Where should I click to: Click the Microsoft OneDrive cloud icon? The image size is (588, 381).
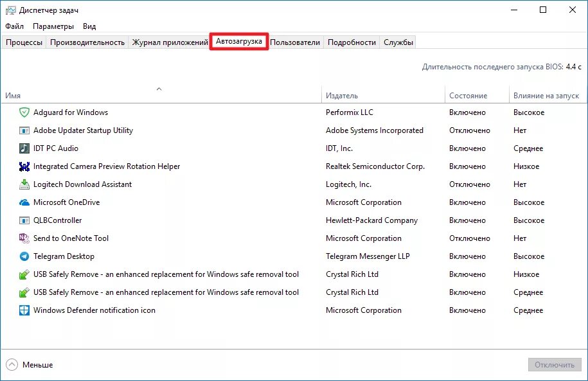[24, 202]
